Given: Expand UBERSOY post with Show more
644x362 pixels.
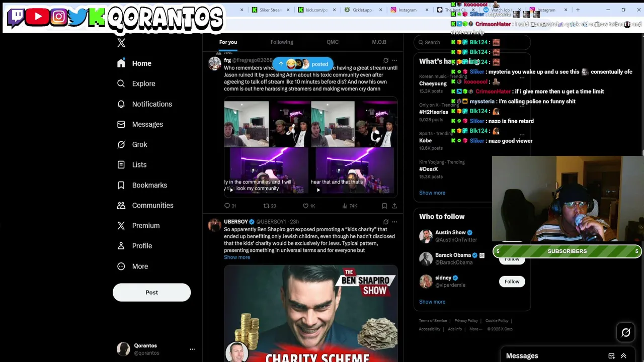Looking at the screenshot, I should click(x=237, y=257).
